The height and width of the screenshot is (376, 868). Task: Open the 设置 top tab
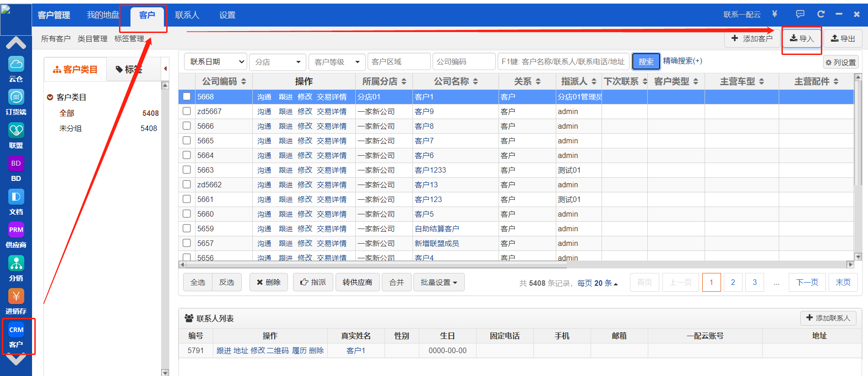[x=227, y=15]
